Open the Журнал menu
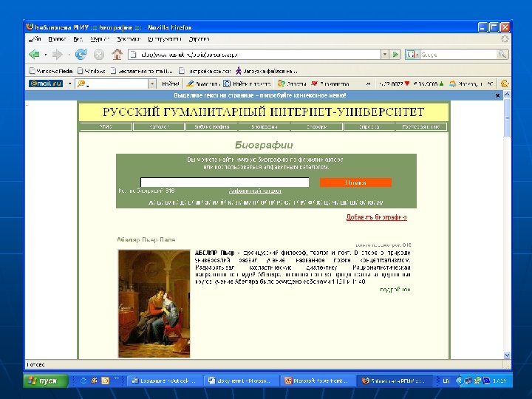532x399 pixels. click(100, 39)
